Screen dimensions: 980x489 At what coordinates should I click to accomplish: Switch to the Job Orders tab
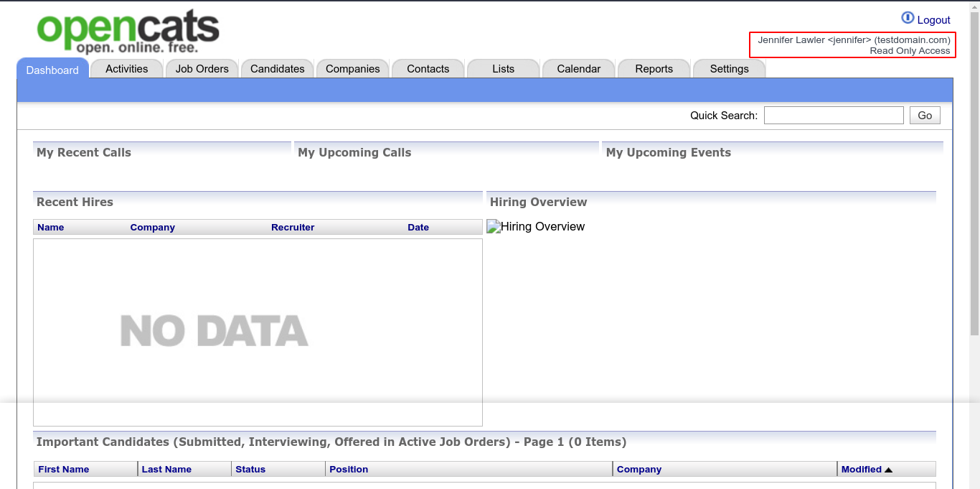point(202,69)
